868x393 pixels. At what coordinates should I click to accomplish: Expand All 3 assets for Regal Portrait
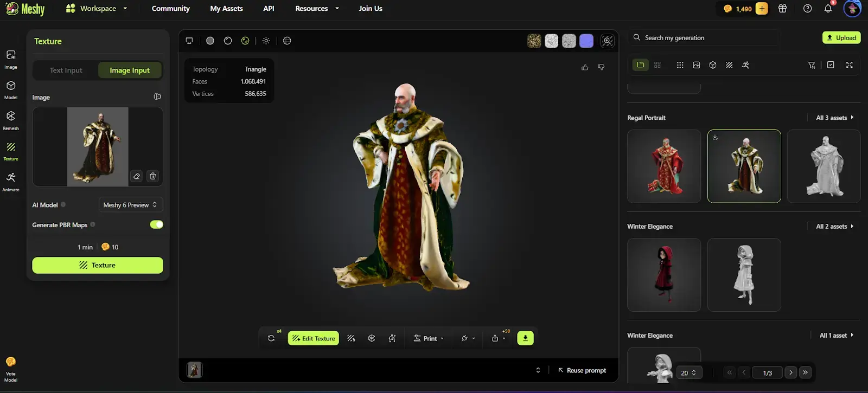(x=835, y=118)
